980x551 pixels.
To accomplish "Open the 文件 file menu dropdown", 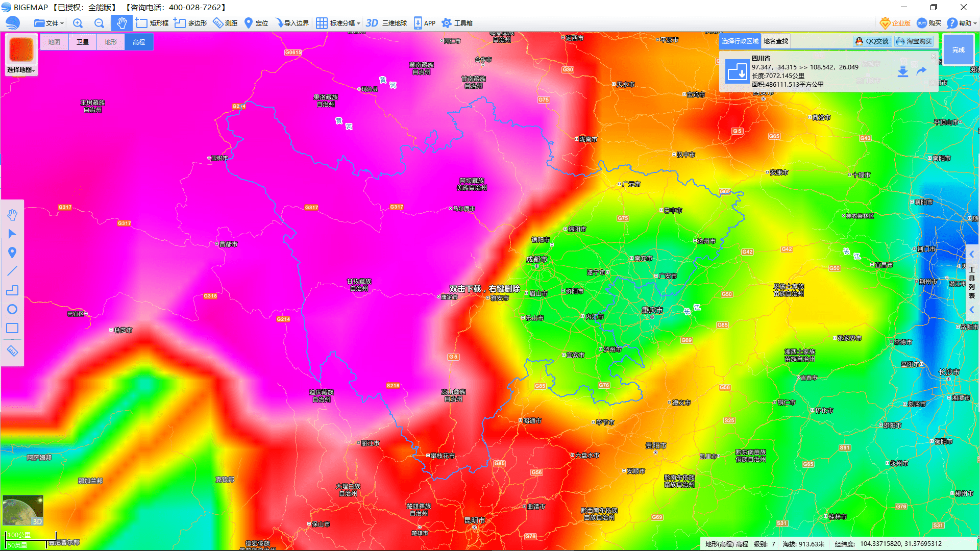I will pyautogui.click(x=49, y=23).
